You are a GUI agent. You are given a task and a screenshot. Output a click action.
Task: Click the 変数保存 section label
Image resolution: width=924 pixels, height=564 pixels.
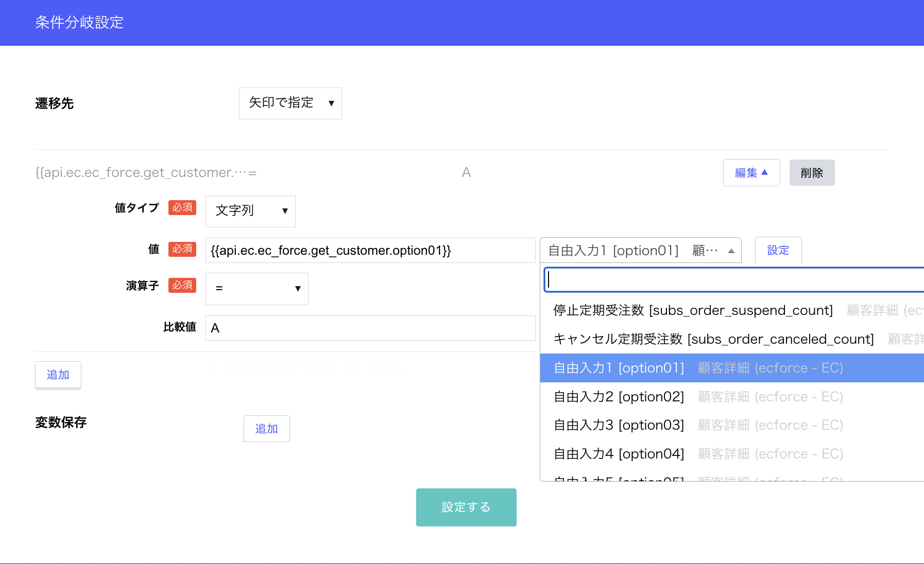pos(61,422)
